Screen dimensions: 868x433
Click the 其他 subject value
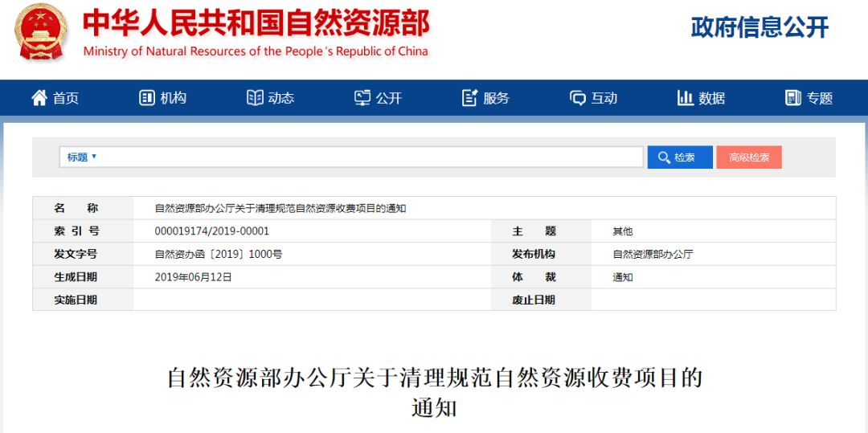pyautogui.click(x=623, y=231)
